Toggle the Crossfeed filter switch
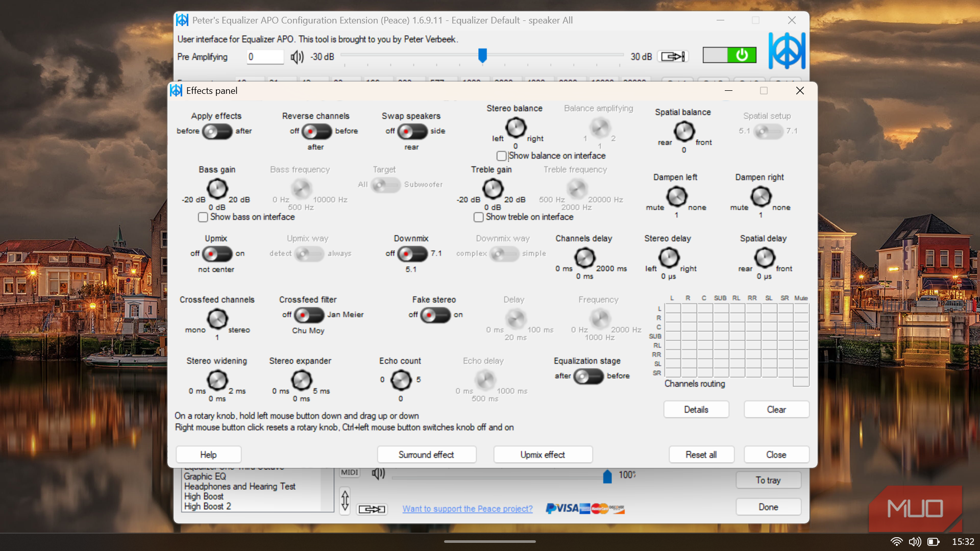 309,315
